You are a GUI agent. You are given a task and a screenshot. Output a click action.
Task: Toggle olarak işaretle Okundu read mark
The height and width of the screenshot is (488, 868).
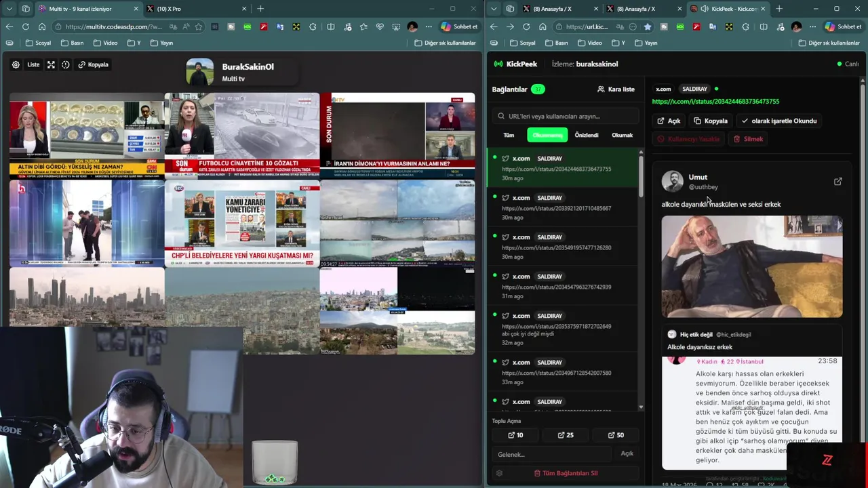(x=779, y=121)
